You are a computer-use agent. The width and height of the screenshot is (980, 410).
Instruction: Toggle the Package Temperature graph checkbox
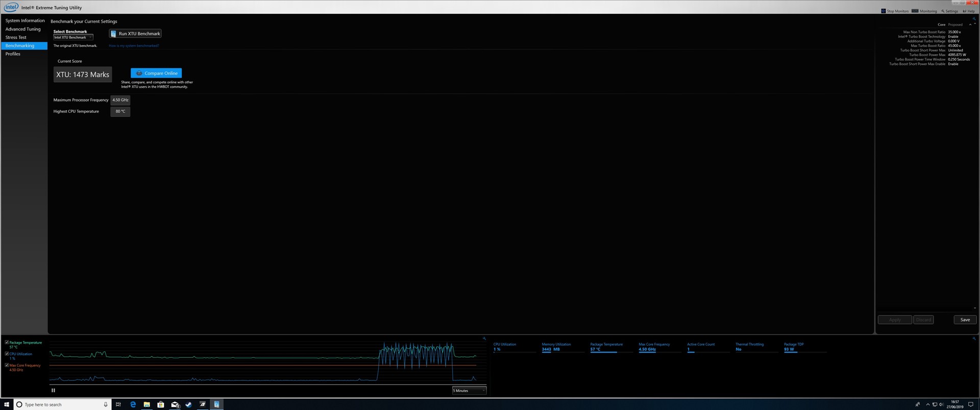pyautogui.click(x=7, y=342)
